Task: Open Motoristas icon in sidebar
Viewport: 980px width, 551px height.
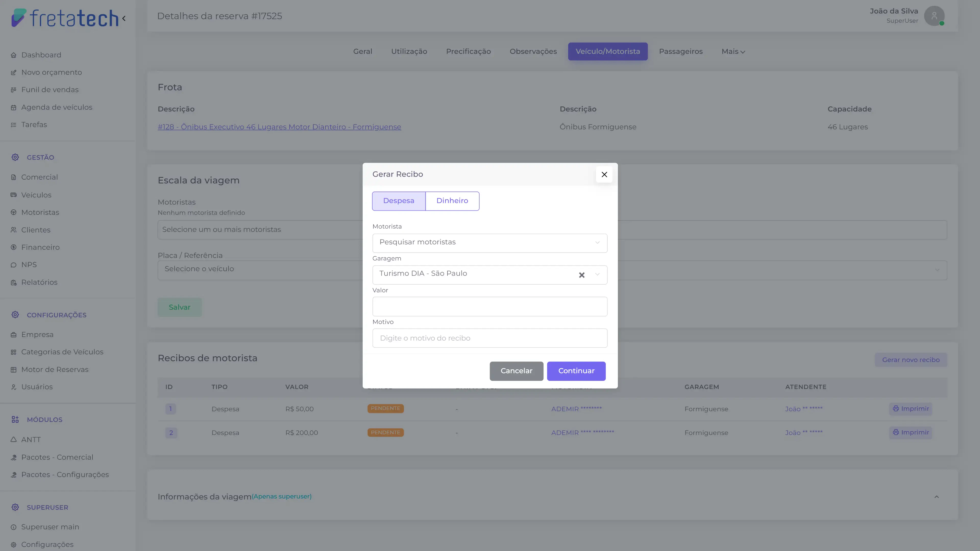Action: click(x=14, y=212)
